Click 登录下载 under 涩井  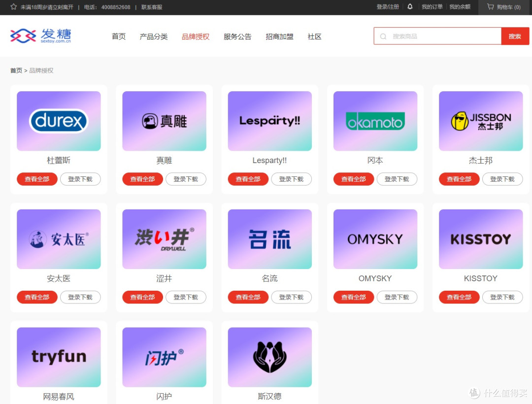click(186, 297)
